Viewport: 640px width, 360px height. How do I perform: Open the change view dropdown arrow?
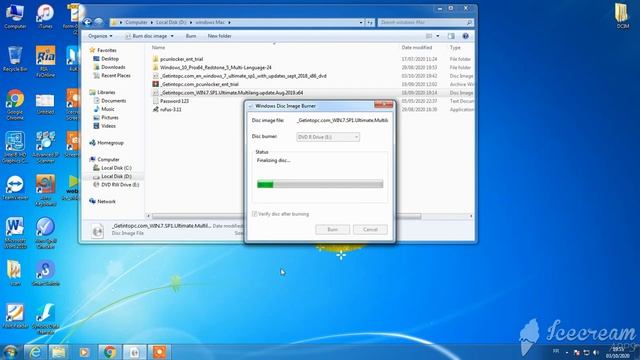point(438,36)
